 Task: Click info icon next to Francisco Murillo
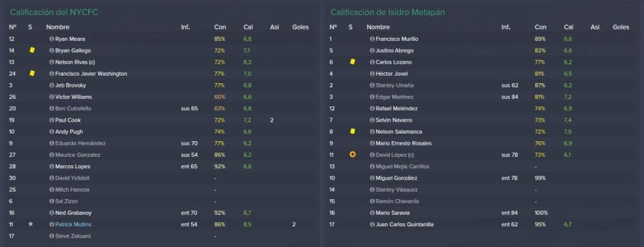click(372, 38)
